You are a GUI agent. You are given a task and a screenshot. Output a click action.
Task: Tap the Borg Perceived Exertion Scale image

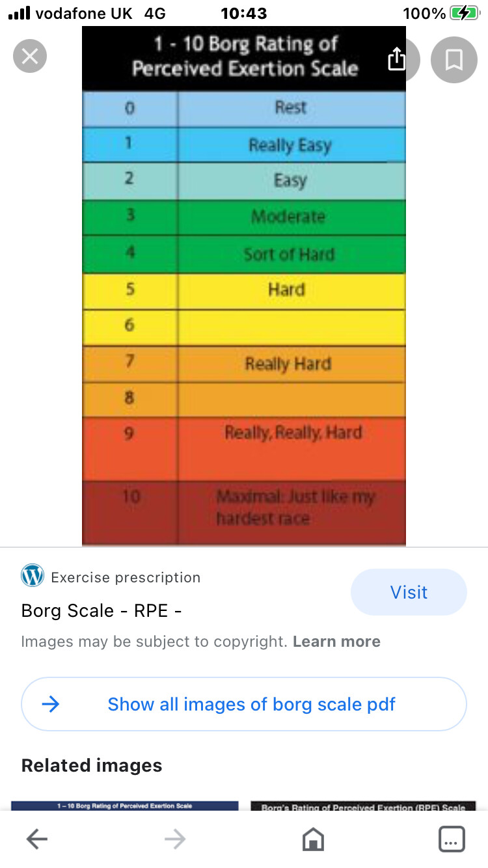[x=244, y=286]
